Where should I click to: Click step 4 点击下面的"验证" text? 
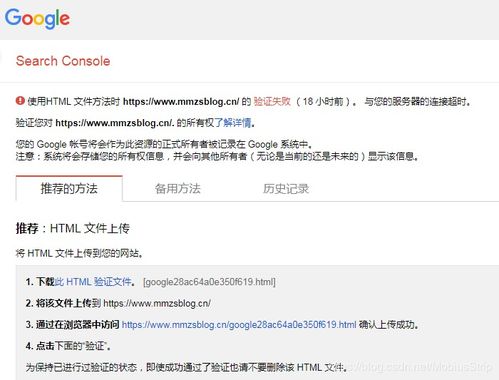pos(68,346)
